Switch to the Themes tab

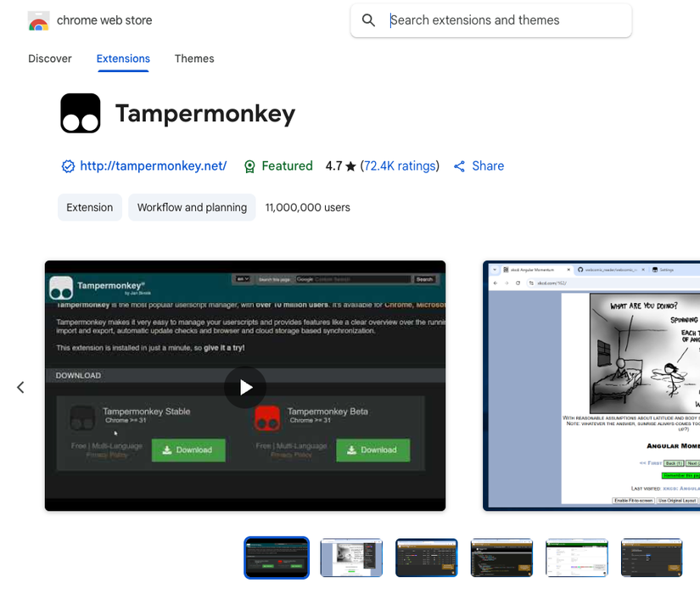pos(194,59)
